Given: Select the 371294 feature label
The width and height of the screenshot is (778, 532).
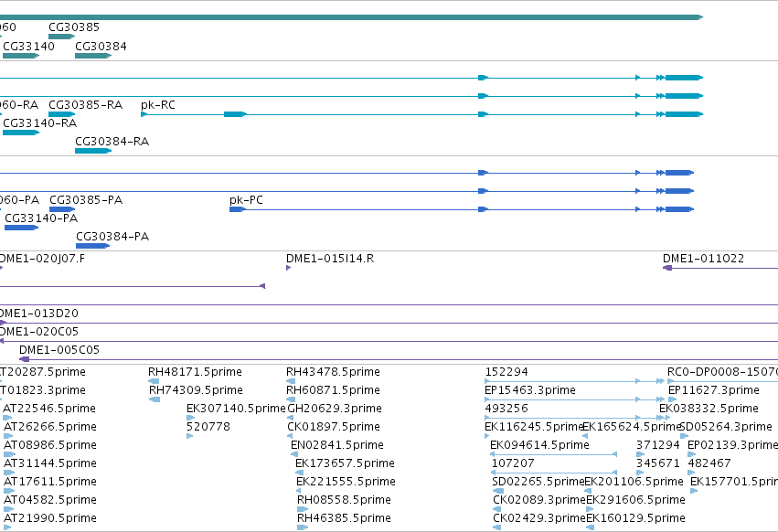Looking at the screenshot, I should 658,445.
